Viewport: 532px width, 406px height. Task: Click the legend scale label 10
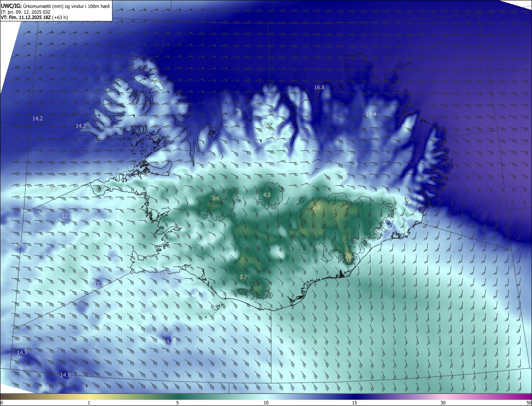(266, 403)
